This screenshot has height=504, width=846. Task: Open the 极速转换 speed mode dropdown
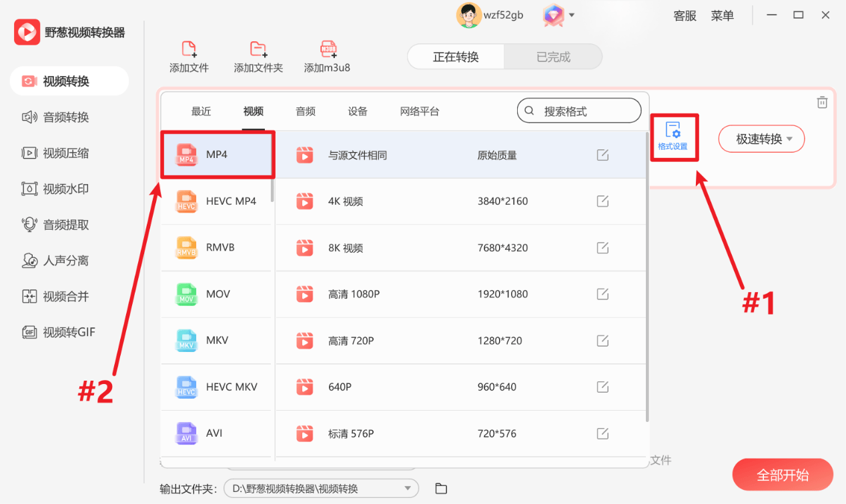pos(761,139)
